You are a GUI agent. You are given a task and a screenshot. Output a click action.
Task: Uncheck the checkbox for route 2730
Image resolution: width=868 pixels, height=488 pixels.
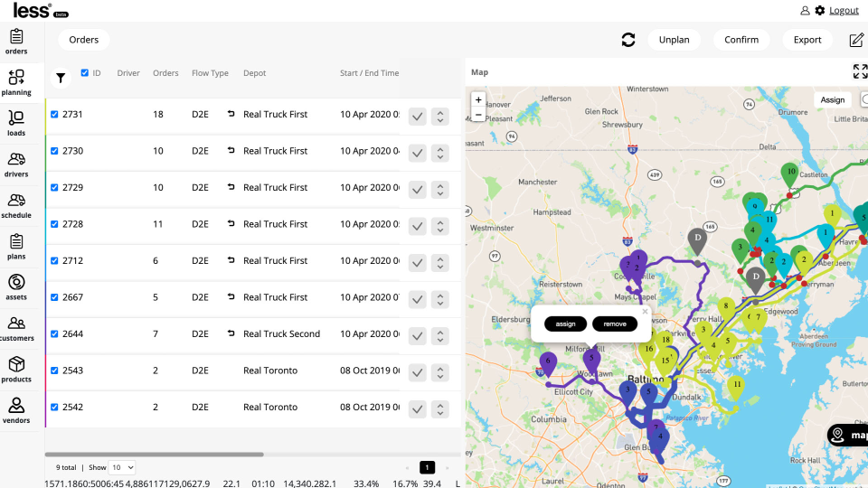tap(54, 151)
